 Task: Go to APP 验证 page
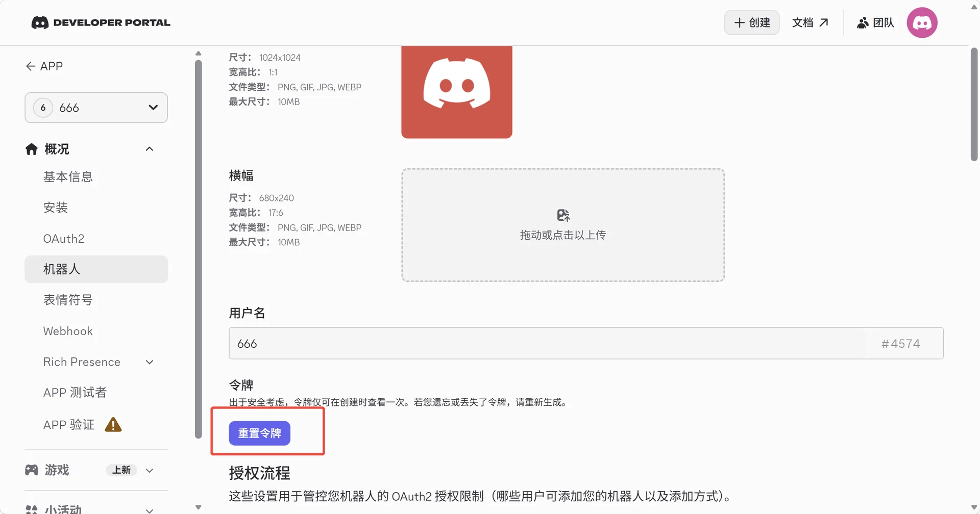point(69,424)
